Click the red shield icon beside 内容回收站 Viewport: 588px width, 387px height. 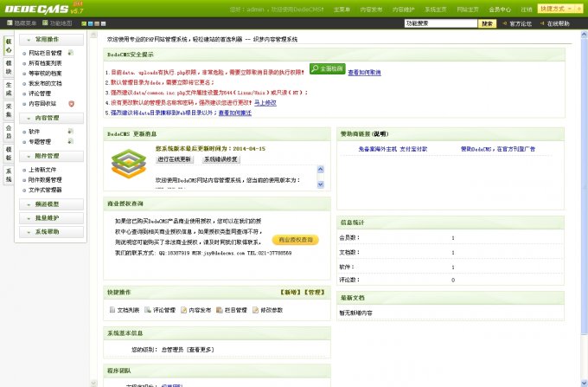pos(71,104)
